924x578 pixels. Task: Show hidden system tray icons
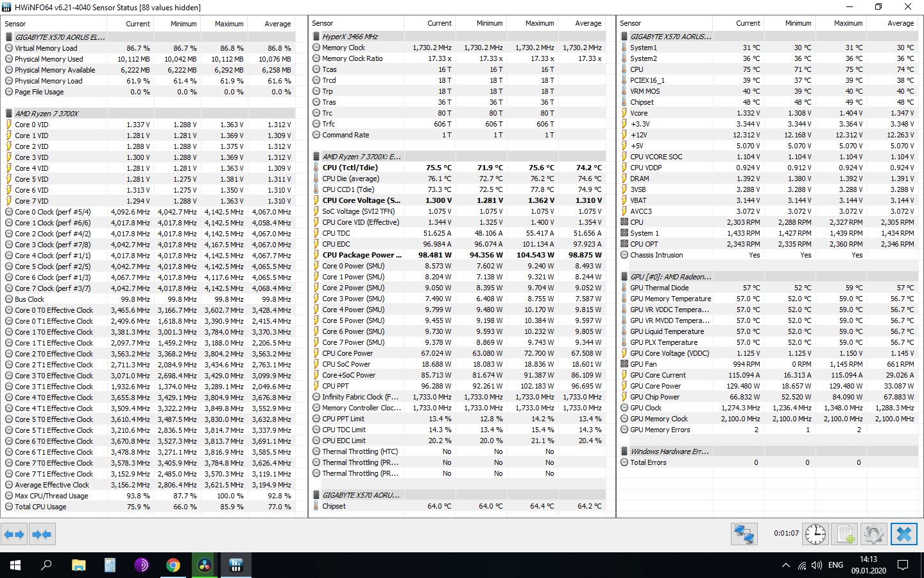(x=785, y=565)
